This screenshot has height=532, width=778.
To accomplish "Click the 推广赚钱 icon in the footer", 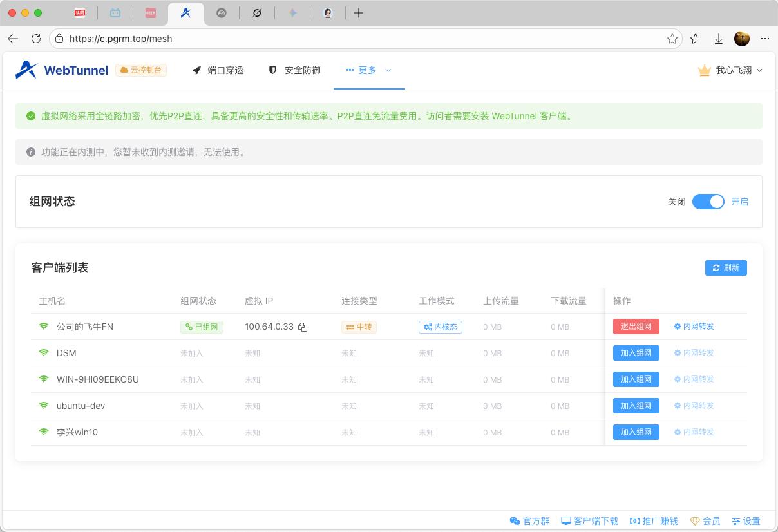I will [x=634, y=521].
